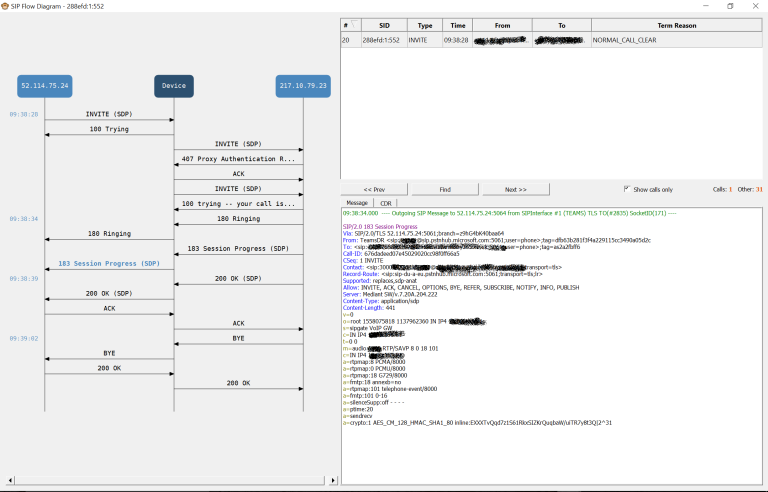Click the Type column header

point(424,25)
